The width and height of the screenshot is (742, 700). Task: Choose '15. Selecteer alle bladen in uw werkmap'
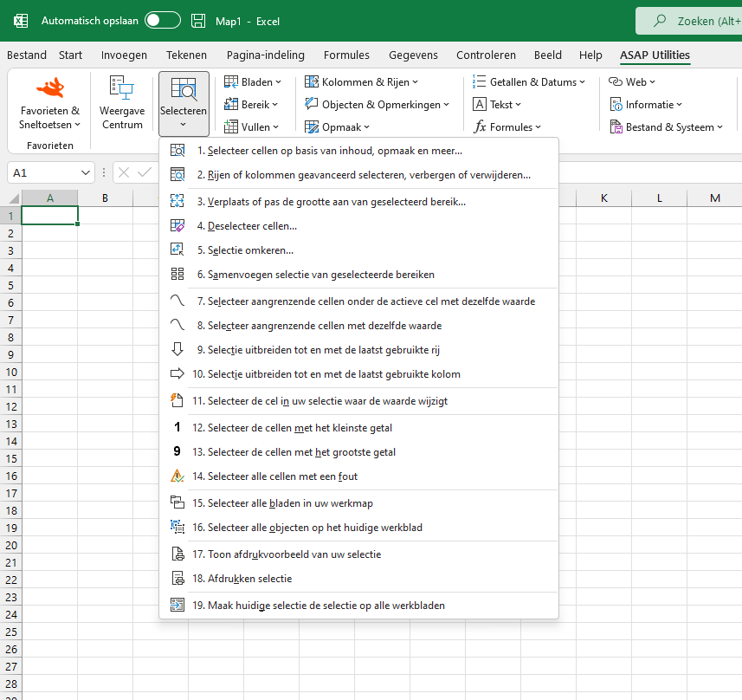(x=358, y=502)
